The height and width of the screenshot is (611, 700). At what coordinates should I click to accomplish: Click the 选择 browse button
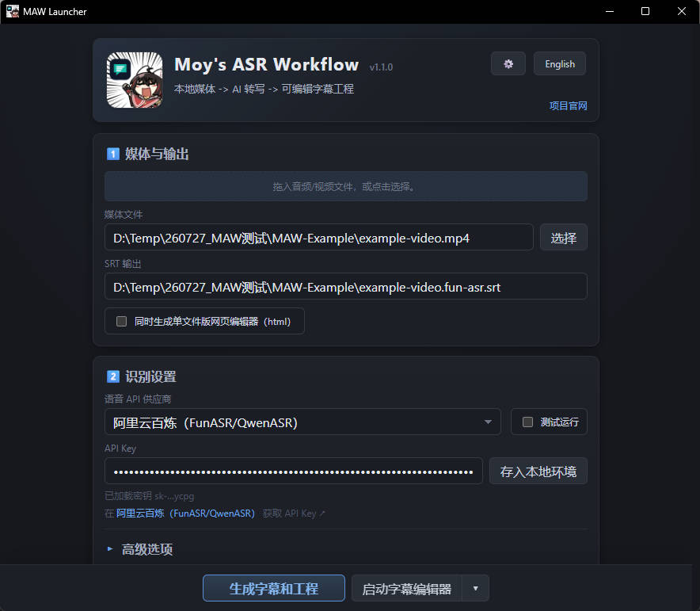click(563, 238)
